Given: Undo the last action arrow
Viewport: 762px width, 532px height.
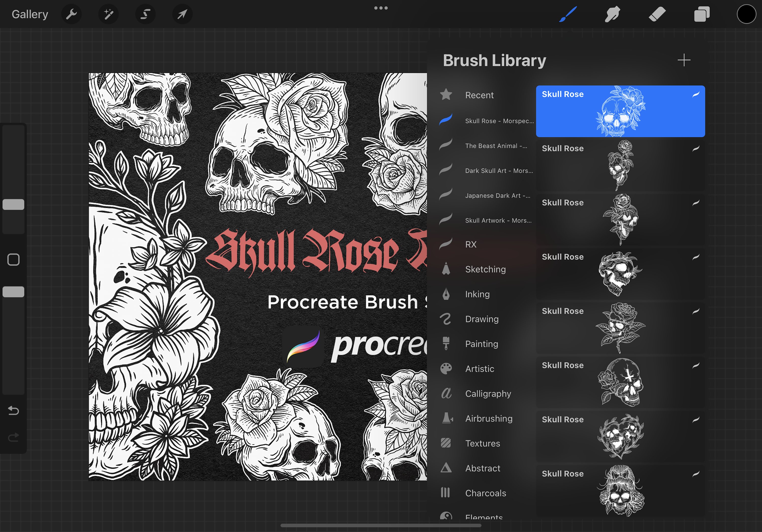Looking at the screenshot, I should click(13, 411).
